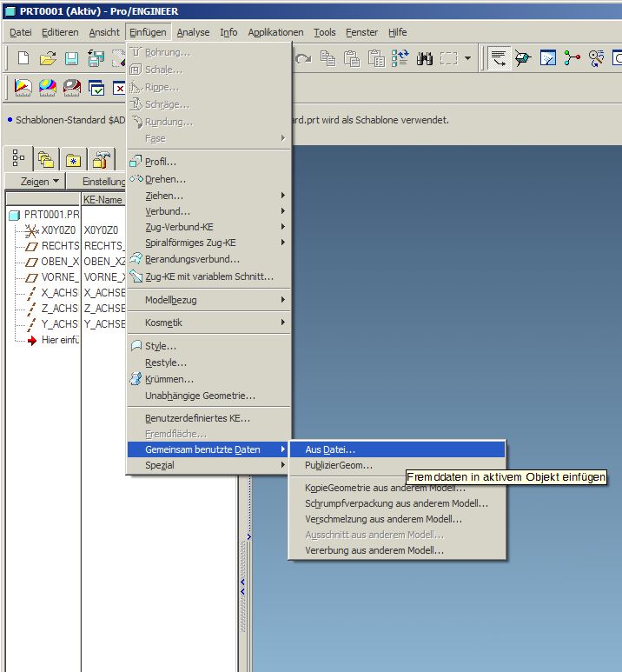The width and height of the screenshot is (622, 672).
Task: Click the Paste Special icon
Action: 376,58
